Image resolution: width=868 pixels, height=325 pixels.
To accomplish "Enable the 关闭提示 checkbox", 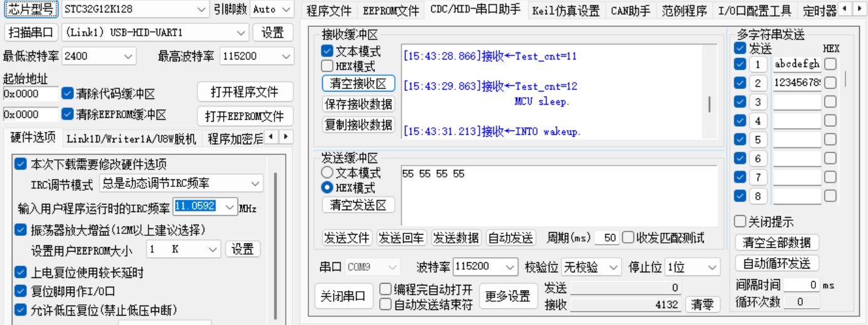I will [x=740, y=222].
